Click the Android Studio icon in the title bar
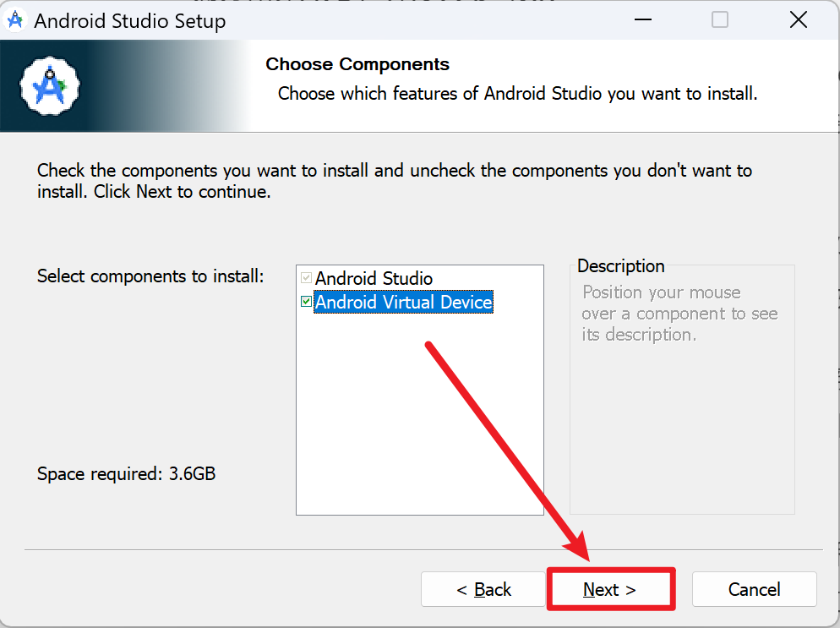Image resolution: width=840 pixels, height=628 pixels. [x=16, y=19]
